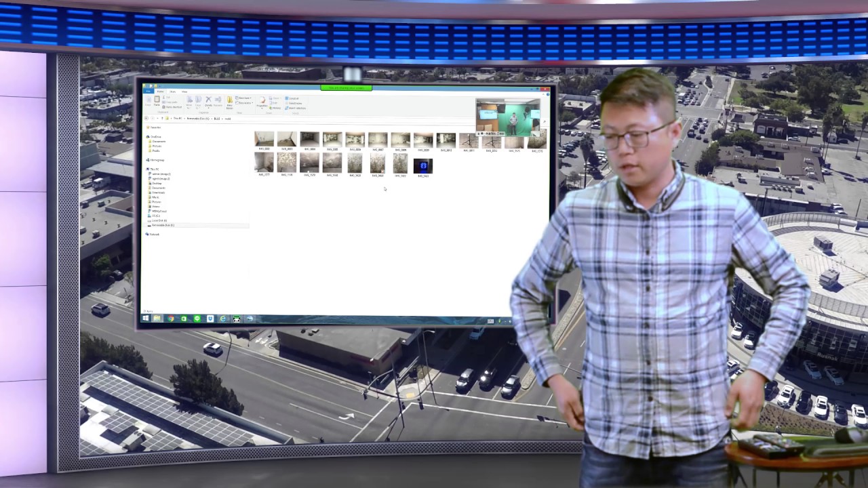
Task: Click This PC in the address breadcrumb
Action: point(178,118)
